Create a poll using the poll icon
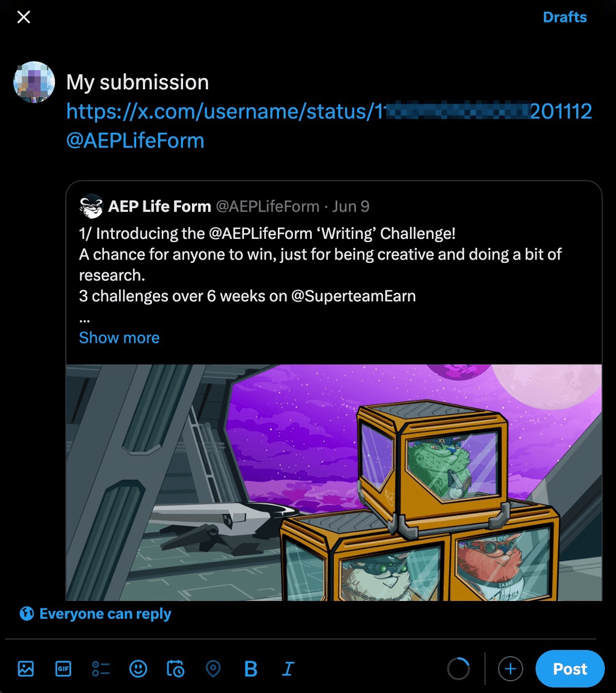 [x=100, y=668]
